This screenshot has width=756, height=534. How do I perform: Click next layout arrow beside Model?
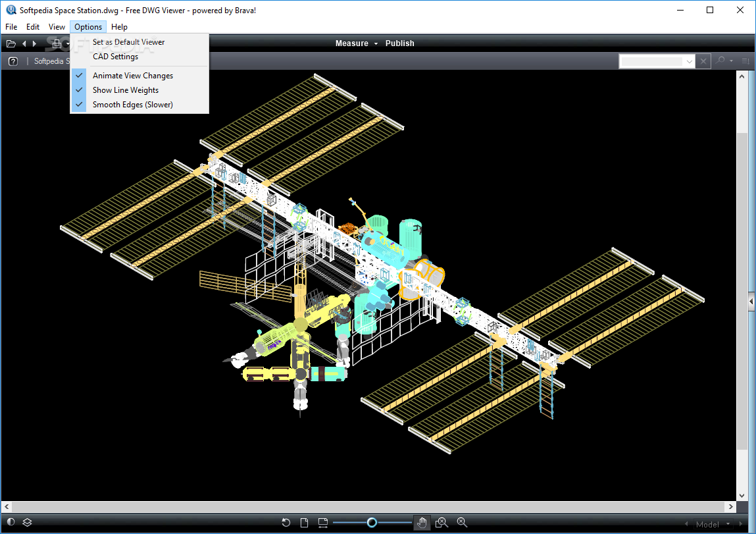pos(741,524)
